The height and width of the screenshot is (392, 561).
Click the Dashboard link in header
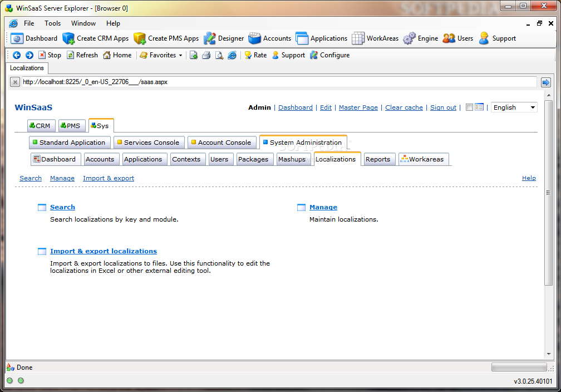click(x=295, y=107)
